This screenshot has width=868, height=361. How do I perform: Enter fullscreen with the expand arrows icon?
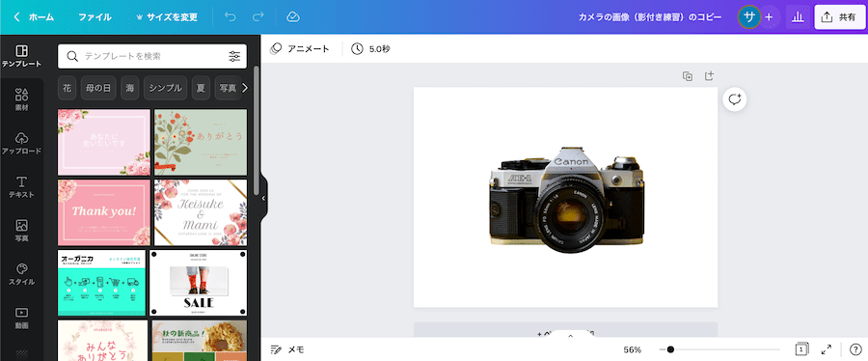click(827, 349)
